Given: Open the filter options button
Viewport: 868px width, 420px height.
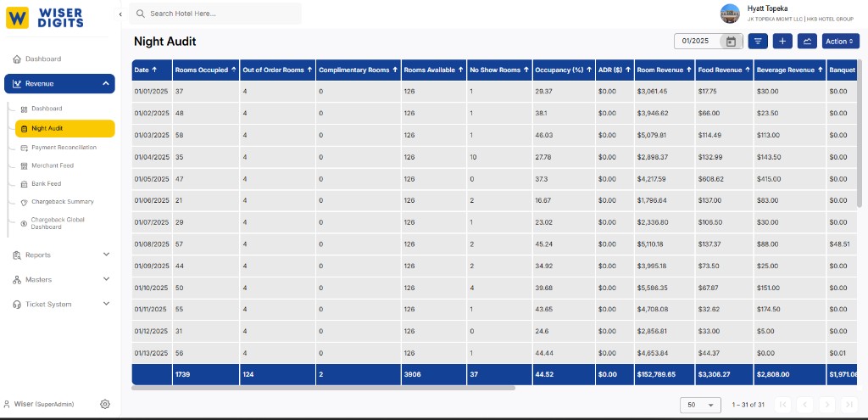Looking at the screenshot, I should [758, 41].
